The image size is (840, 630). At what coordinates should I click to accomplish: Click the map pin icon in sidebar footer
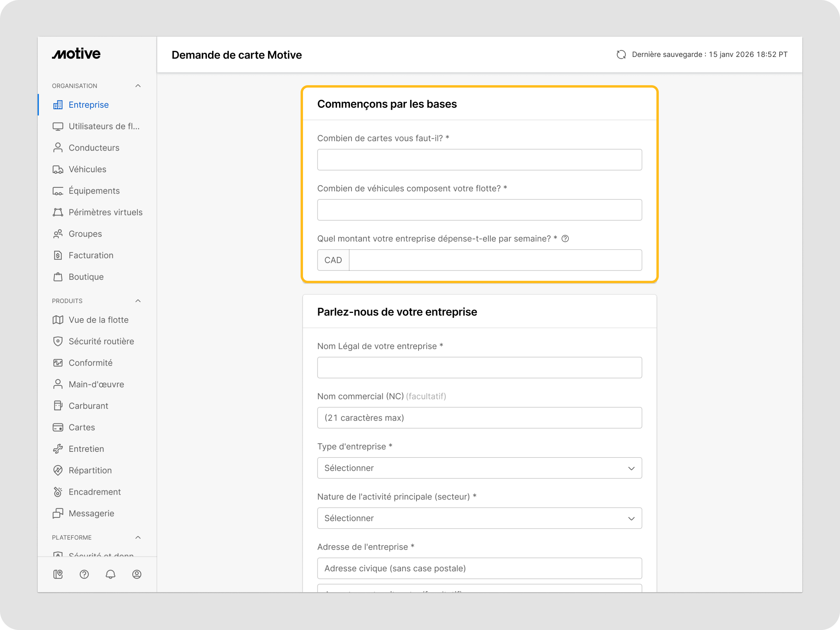[x=58, y=574]
